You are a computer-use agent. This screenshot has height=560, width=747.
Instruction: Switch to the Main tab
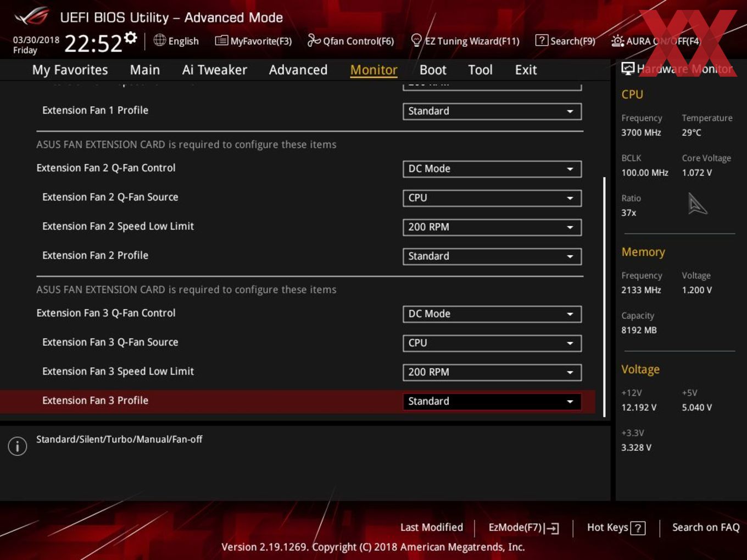pyautogui.click(x=145, y=70)
